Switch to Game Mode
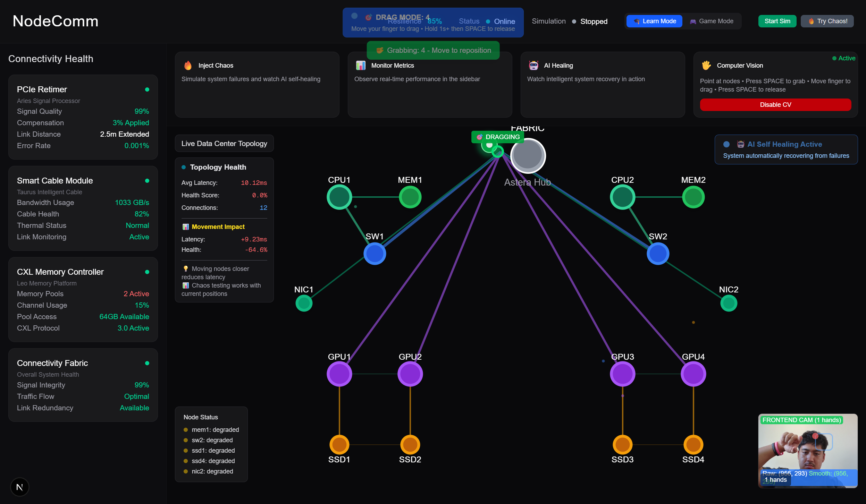 click(712, 21)
